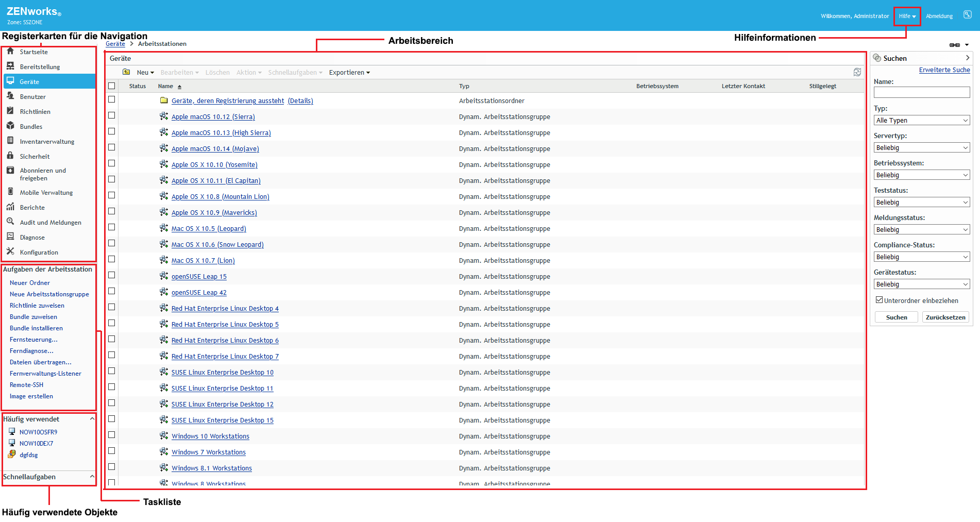Open the Schnellaufgaben toolbar menu
Screen dimensions: 980x522
tap(295, 73)
